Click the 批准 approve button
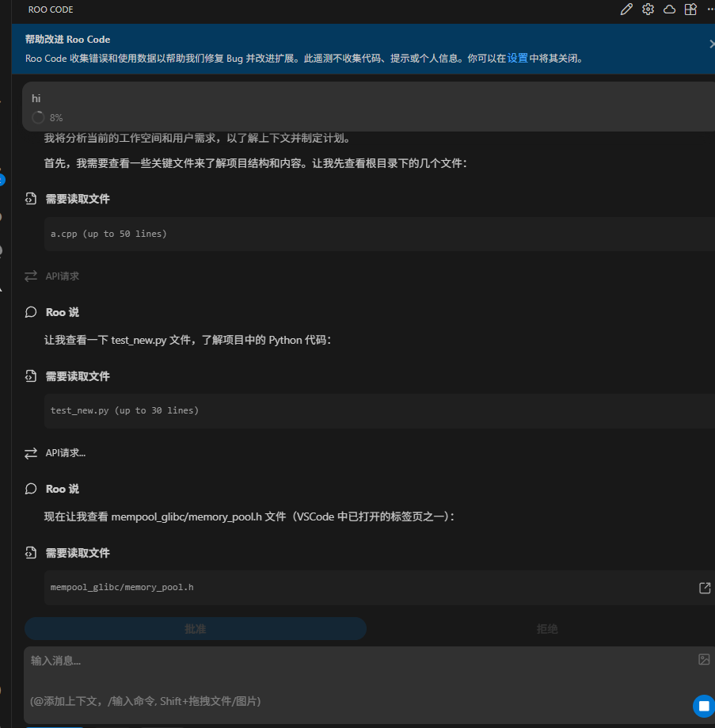This screenshot has width=715, height=728. coord(196,629)
